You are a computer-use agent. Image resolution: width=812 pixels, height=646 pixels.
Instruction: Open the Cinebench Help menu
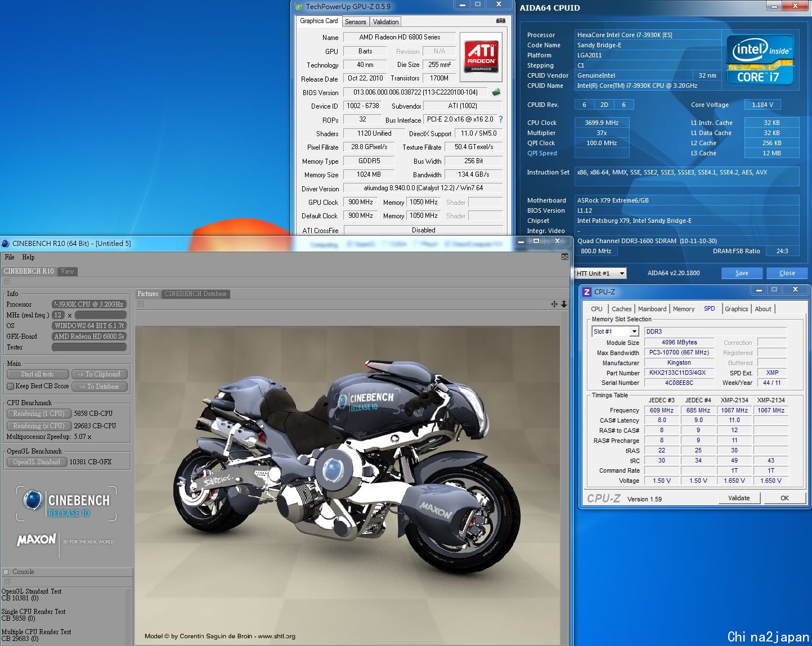click(x=28, y=257)
